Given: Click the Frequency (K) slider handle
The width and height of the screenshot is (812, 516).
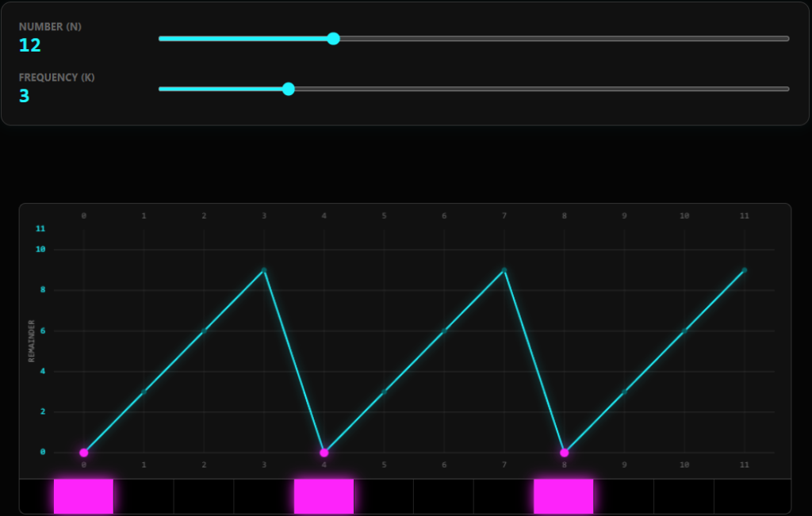Looking at the screenshot, I should point(289,89).
